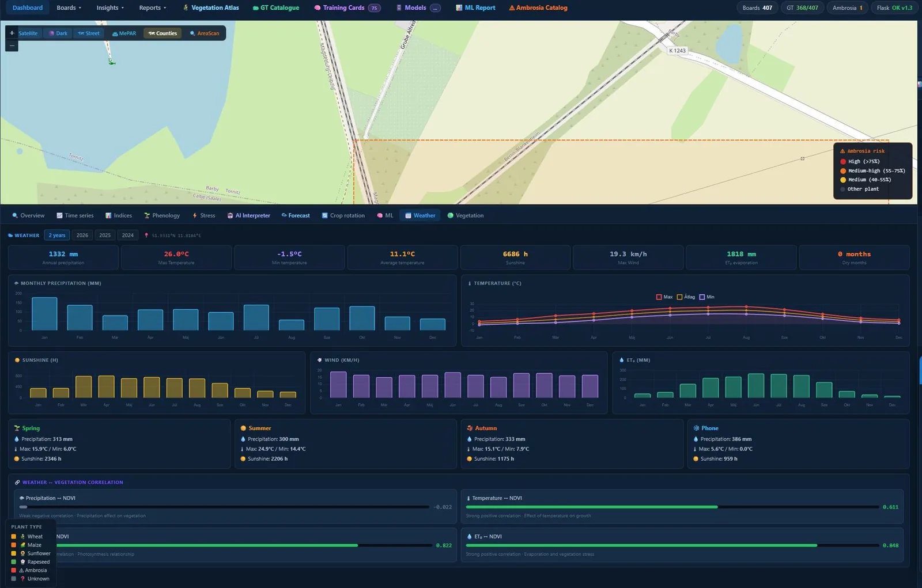
Task: Open the Forecast tab
Action: pos(296,215)
